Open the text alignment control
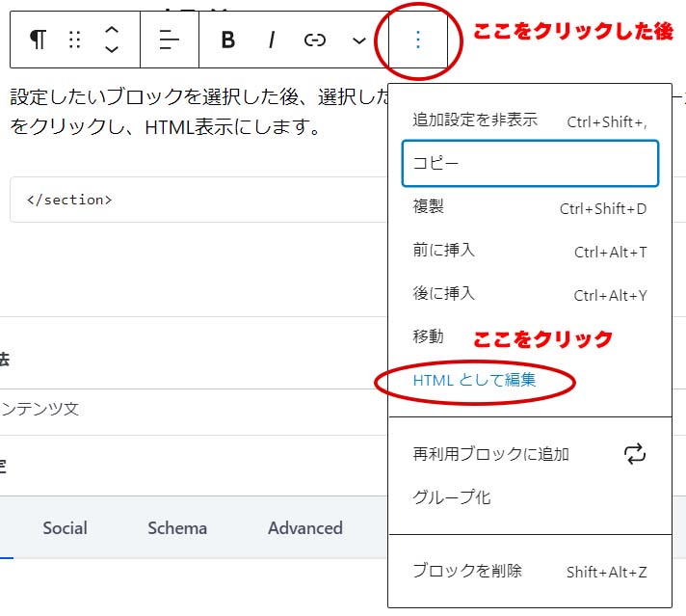686x616 pixels. pyautogui.click(x=170, y=40)
